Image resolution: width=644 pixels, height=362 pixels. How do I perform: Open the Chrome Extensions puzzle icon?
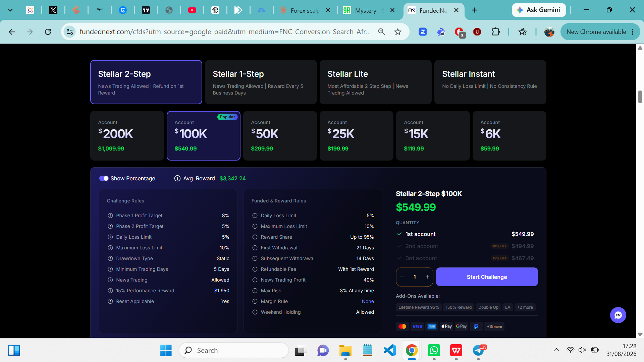(x=495, y=32)
